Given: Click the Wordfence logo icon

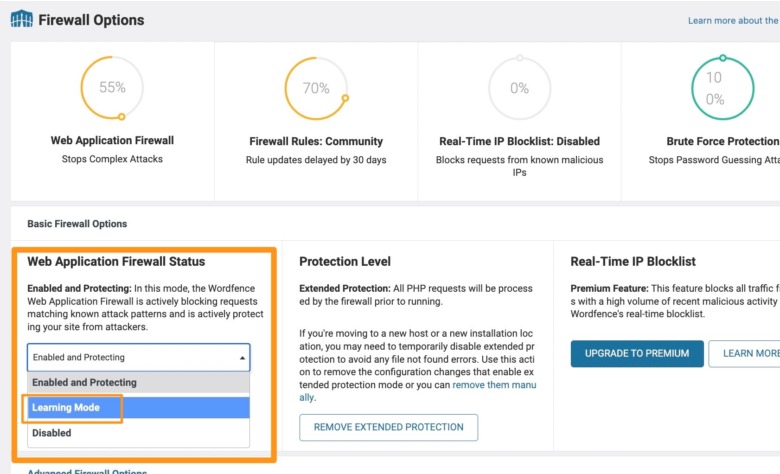Looking at the screenshot, I should click(x=22, y=19).
